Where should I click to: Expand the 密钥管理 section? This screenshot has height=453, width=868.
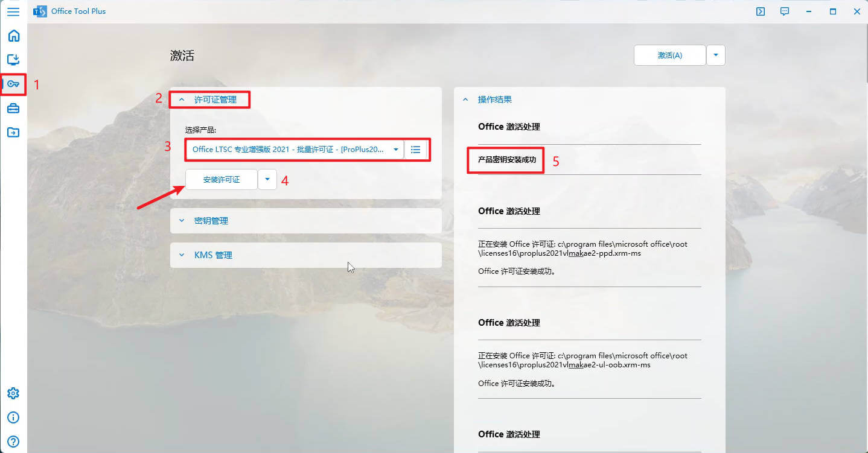[x=306, y=221]
